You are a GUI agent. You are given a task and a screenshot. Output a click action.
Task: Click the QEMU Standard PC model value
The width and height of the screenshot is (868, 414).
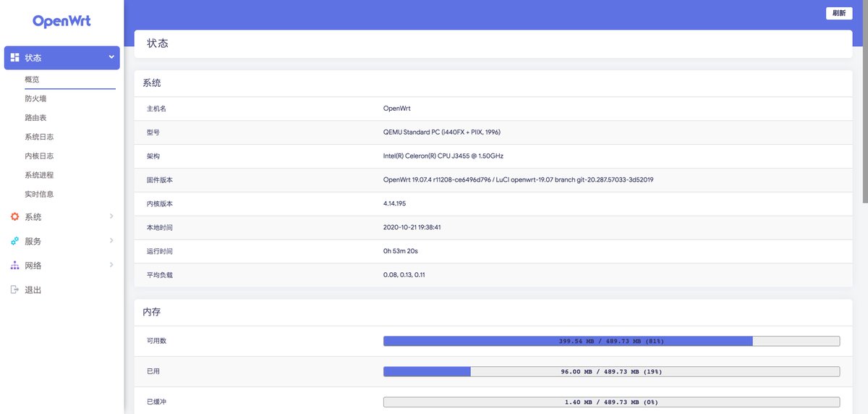click(442, 132)
